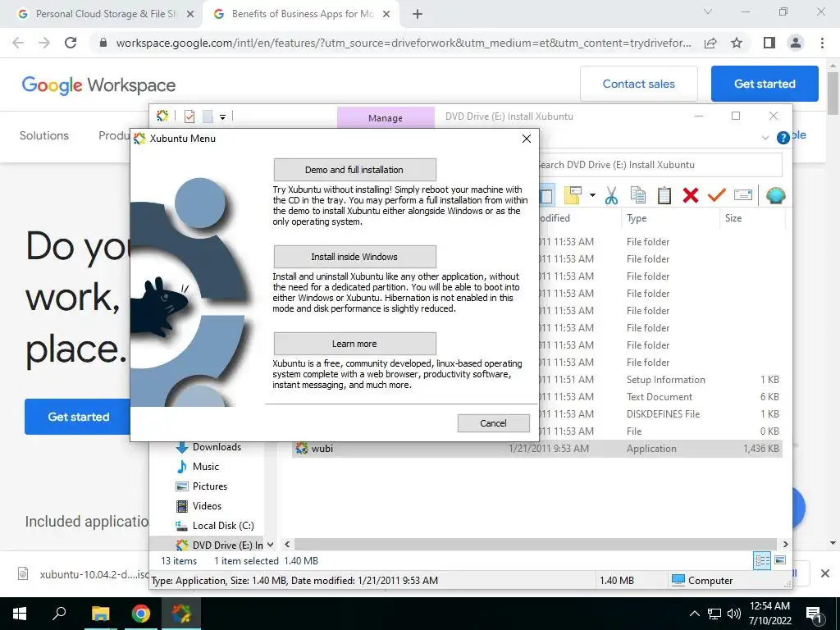
Task: Choose Install inside Windows
Action: pos(354,257)
